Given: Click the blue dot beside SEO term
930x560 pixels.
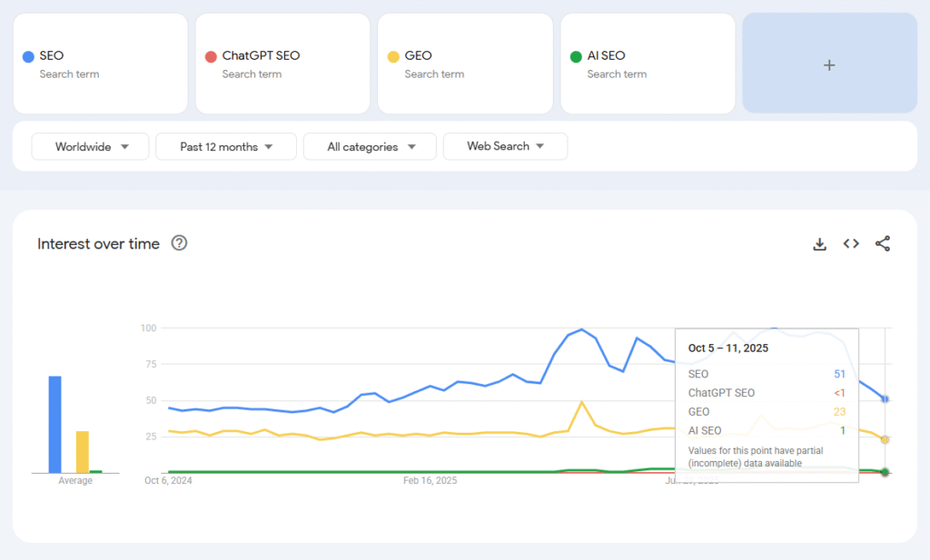Looking at the screenshot, I should 28,56.
